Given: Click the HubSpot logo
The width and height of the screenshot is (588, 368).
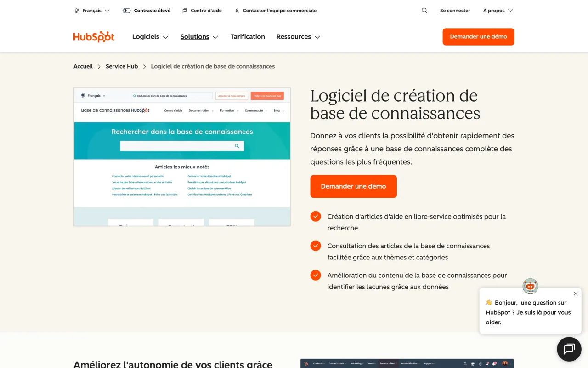Looking at the screenshot, I should click(94, 37).
